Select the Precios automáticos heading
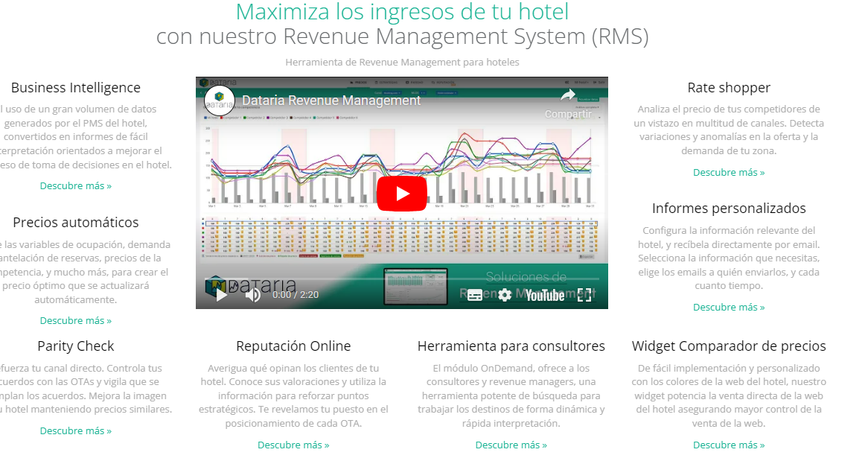Image resolution: width=868 pixels, height=461 pixels. (x=76, y=222)
